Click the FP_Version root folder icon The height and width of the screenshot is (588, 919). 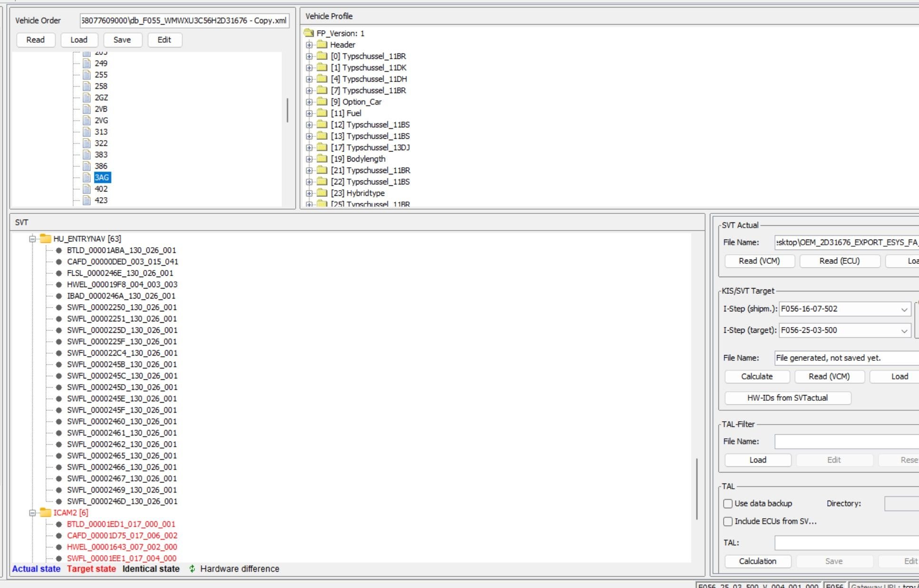coord(309,33)
